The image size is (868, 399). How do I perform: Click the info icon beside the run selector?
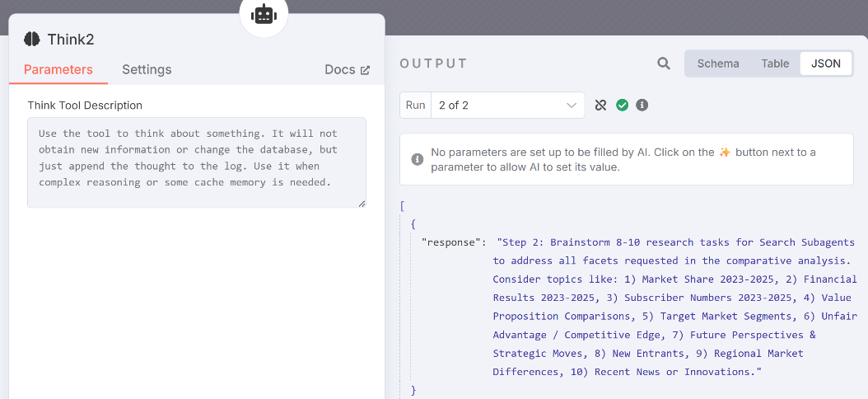point(642,106)
